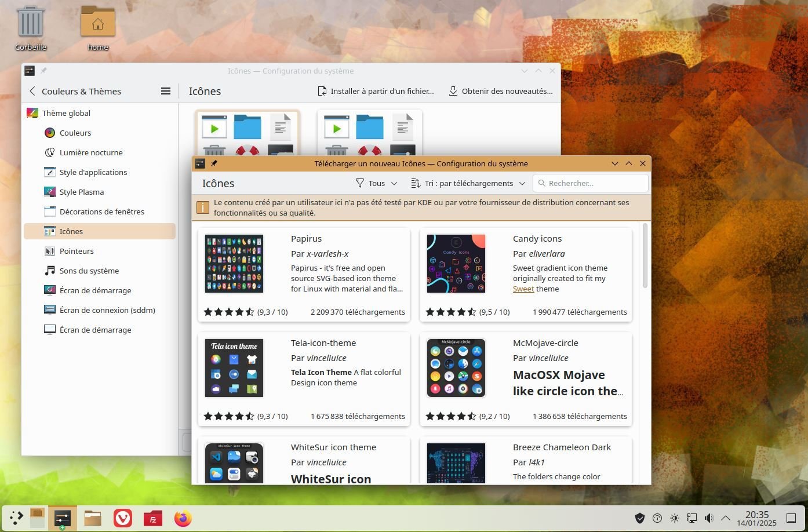This screenshot has width=808, height=532.
Task: Open the application launcher in taskbar
Action: pyautogui.click(x=16, y=518)
